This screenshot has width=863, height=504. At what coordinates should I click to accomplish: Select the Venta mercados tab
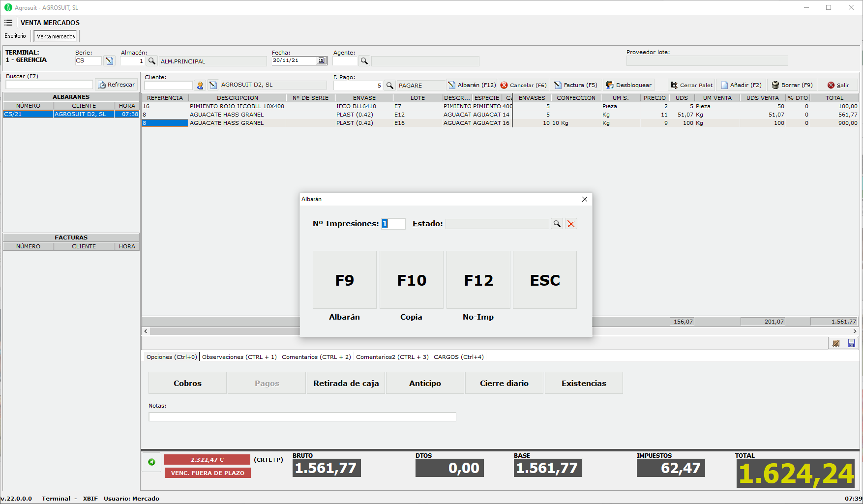click(56, 36)
